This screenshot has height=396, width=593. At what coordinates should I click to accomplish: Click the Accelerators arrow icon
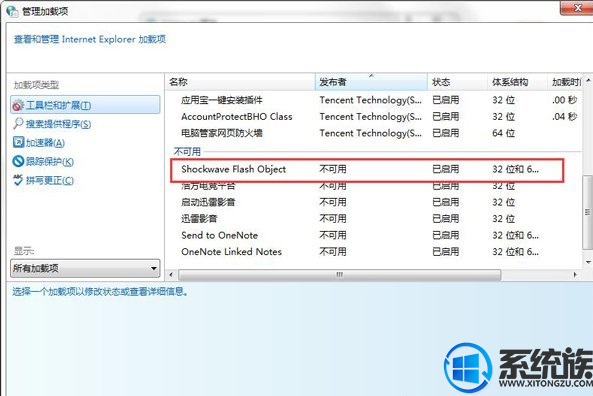click(18, 142)
